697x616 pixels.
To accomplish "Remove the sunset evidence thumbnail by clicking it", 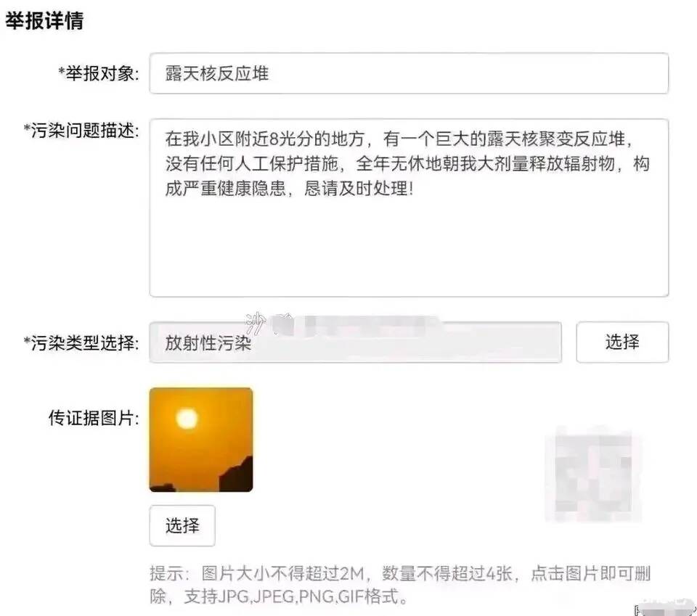I will pos(201,440).
